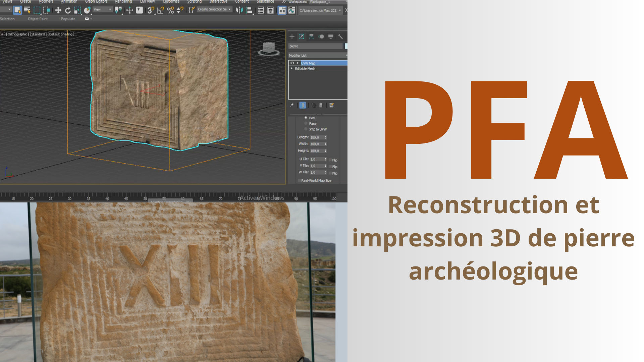Toggle UVW Map modifier eye visibility

(292, 63)
